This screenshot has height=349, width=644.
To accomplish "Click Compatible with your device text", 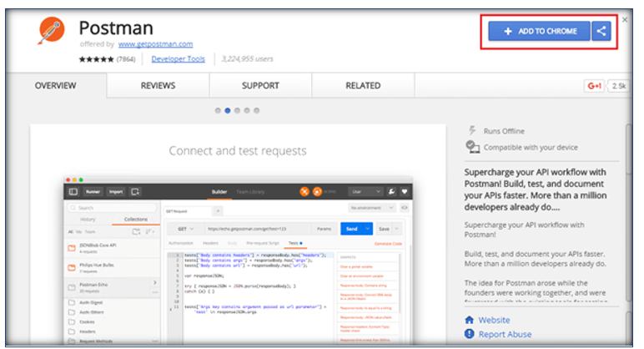I will coord(531,147).
